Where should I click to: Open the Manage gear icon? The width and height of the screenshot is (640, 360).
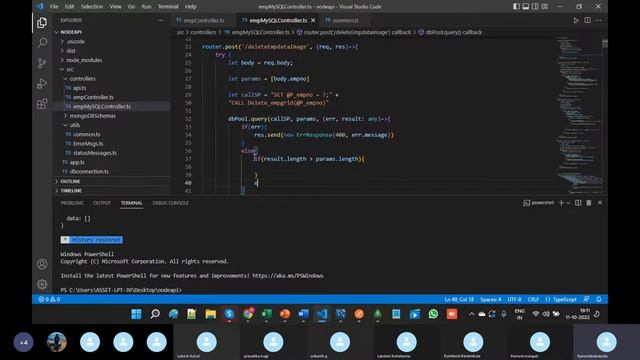(42, 284)
